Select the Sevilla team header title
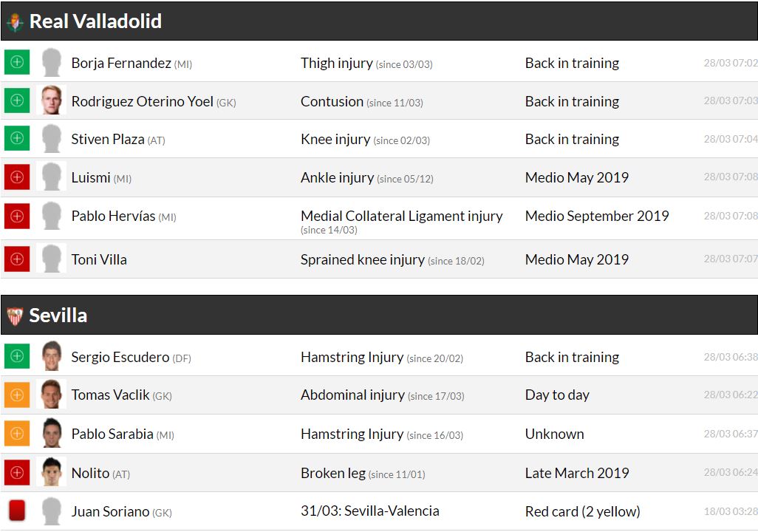 (58, 316)
